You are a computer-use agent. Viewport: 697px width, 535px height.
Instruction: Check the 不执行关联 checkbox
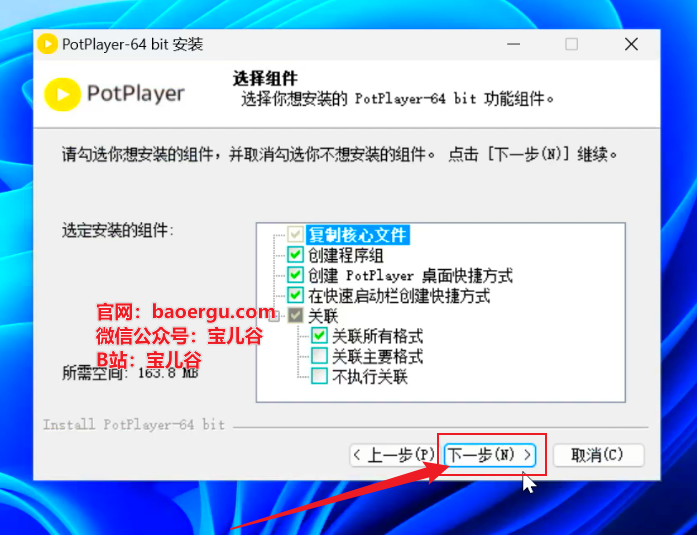tap(319, 376)
